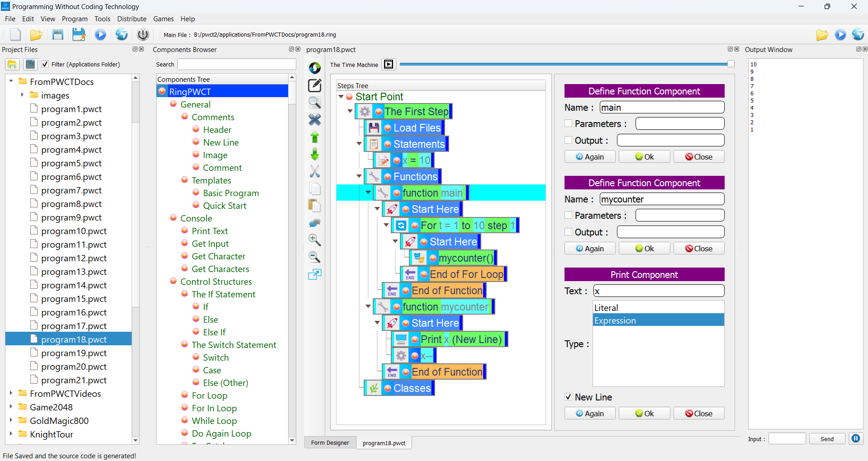Switch to the Form Designer tab
Screen dimensions: 868x461
[330, 442]
